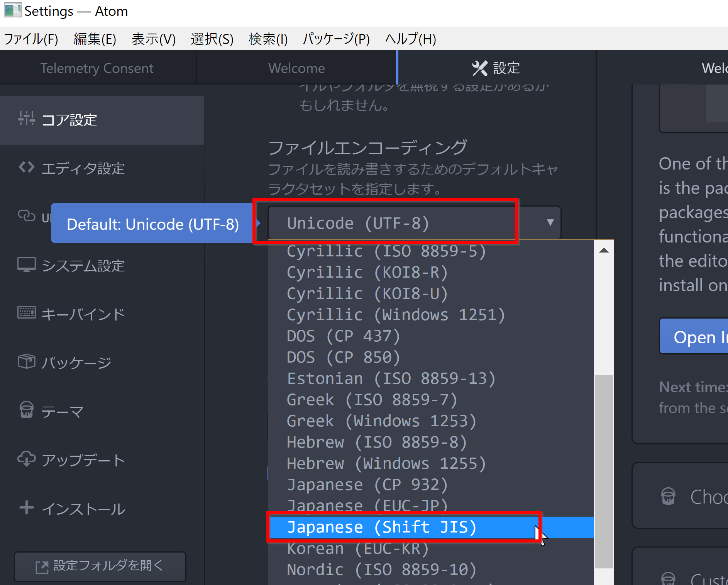Open the ヘルプ(H) menu
Viewport: 728px width, 585px height.
[411, 39]
